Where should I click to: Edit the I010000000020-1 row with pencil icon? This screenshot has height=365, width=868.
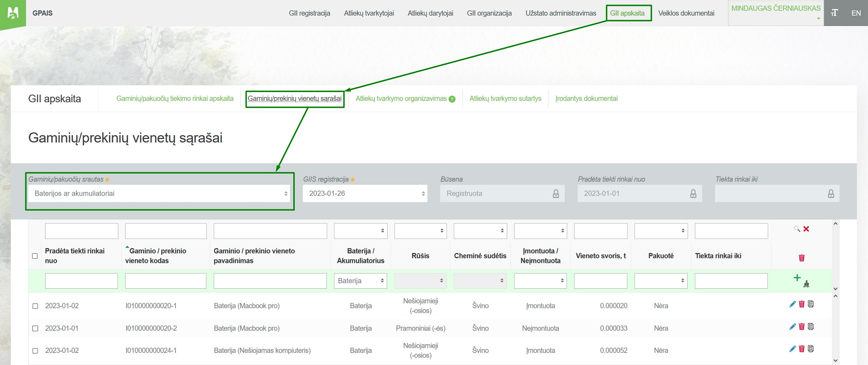click(x=792, y=304)
